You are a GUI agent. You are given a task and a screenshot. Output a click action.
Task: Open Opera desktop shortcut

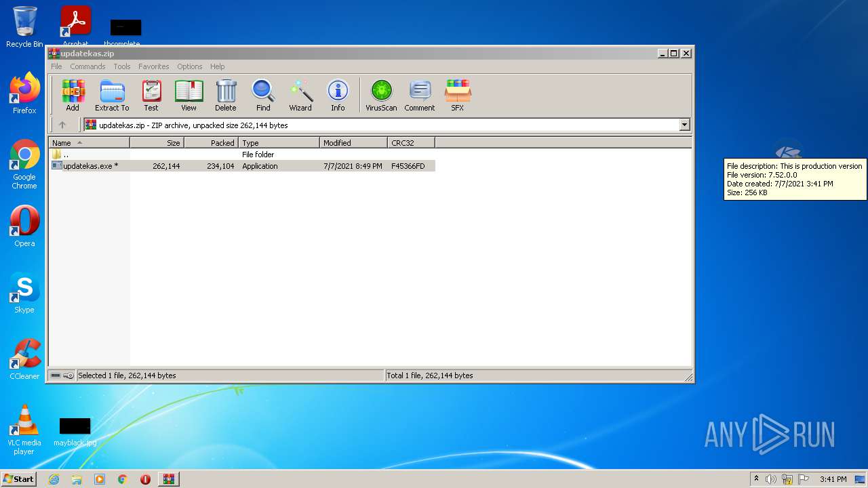pyautogui.click(x=24, y=226)
